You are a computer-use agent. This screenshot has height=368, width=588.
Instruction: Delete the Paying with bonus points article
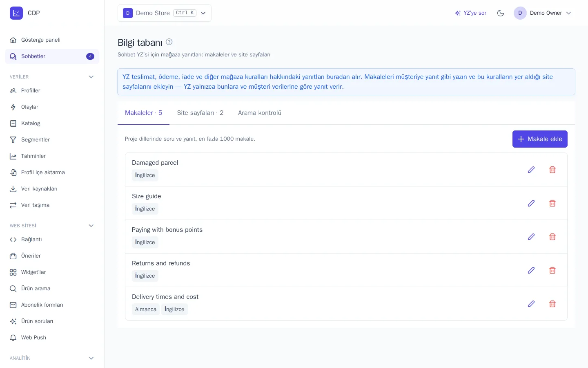[552, 237]
